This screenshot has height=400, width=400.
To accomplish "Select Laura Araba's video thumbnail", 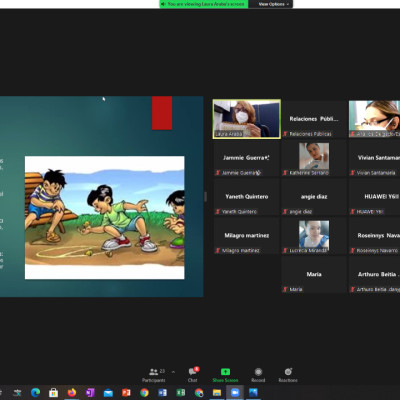I will pos(247,119).
